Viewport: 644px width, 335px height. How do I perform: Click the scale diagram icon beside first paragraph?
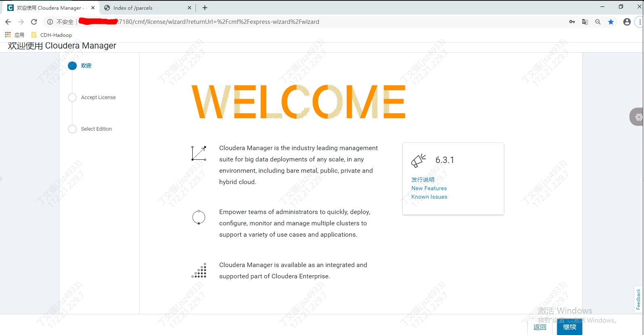[199, 153]
